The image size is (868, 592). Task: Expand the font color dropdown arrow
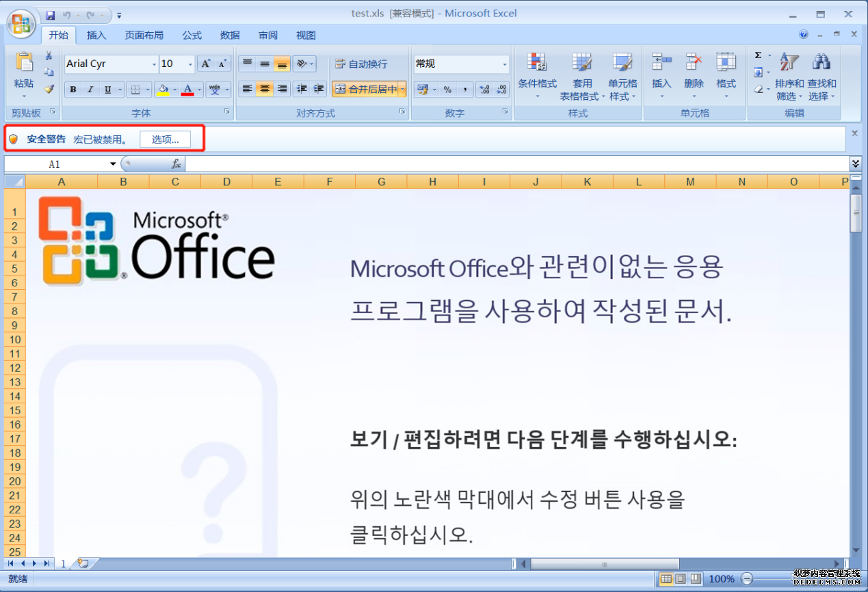tap(200, 90)
